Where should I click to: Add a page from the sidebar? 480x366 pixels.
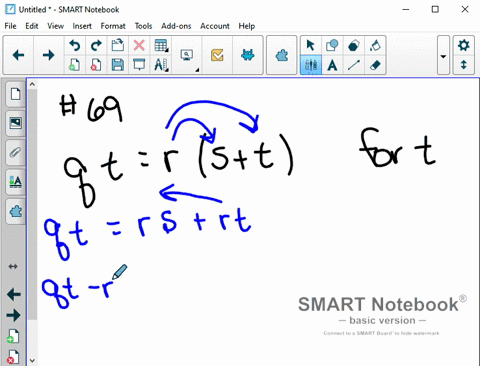pyautogui.click(x=13, y=336)
